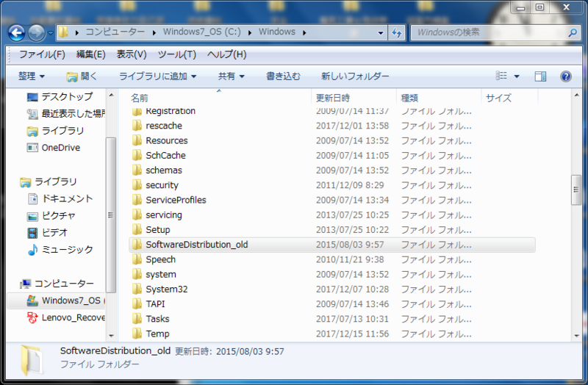This screenshot has width=588, height=385.
Task: Create a folder with 新しいフォルダー
Action: (x=355, y=76)
